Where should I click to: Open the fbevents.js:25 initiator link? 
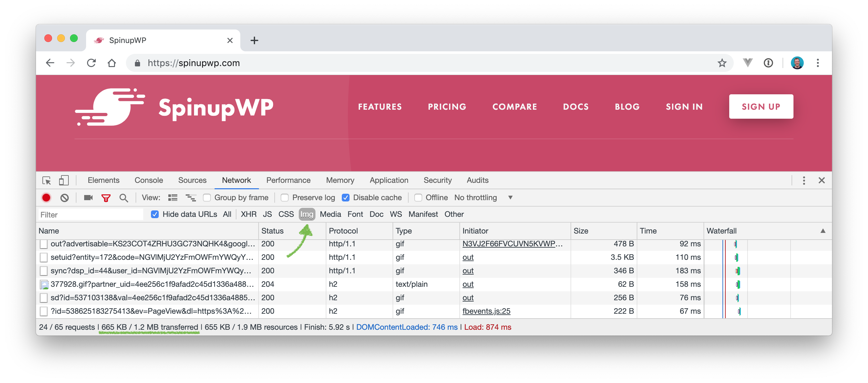coord(486,311)
